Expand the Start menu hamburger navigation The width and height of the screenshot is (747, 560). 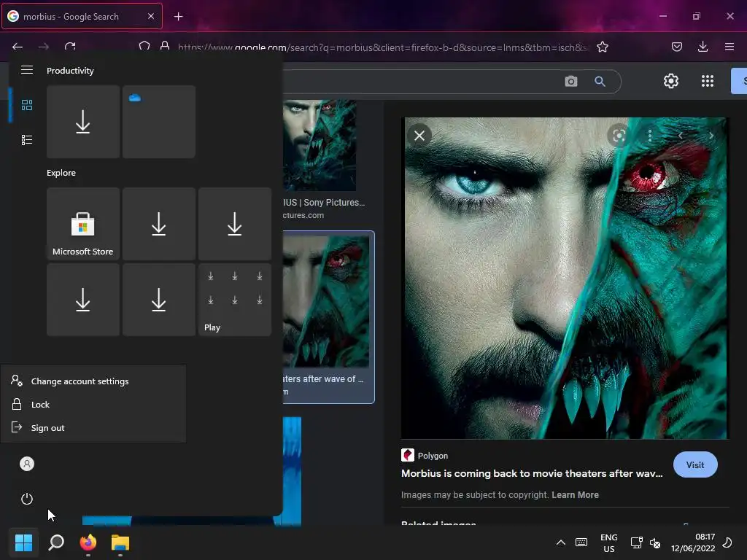point(27,70)
